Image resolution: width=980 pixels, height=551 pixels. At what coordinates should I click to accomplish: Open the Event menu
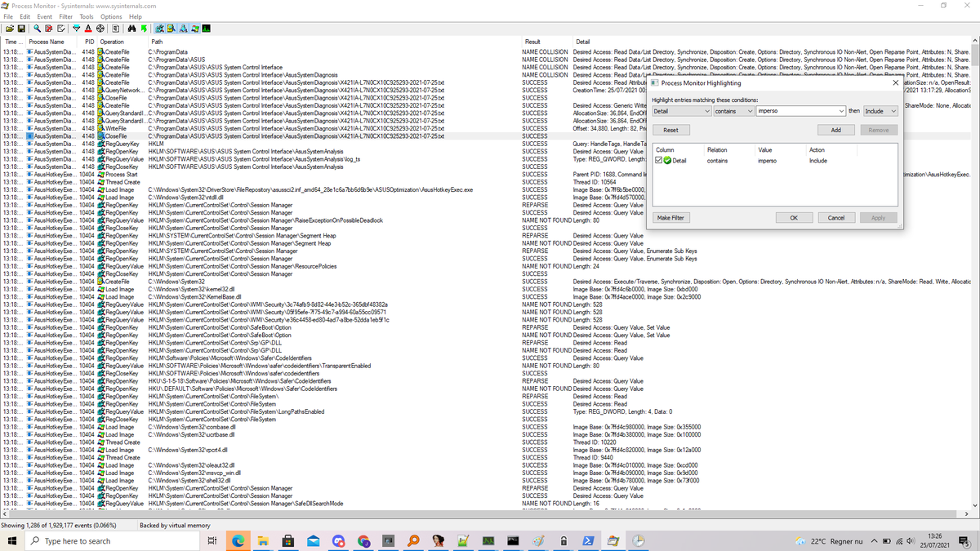click(44, 16)
